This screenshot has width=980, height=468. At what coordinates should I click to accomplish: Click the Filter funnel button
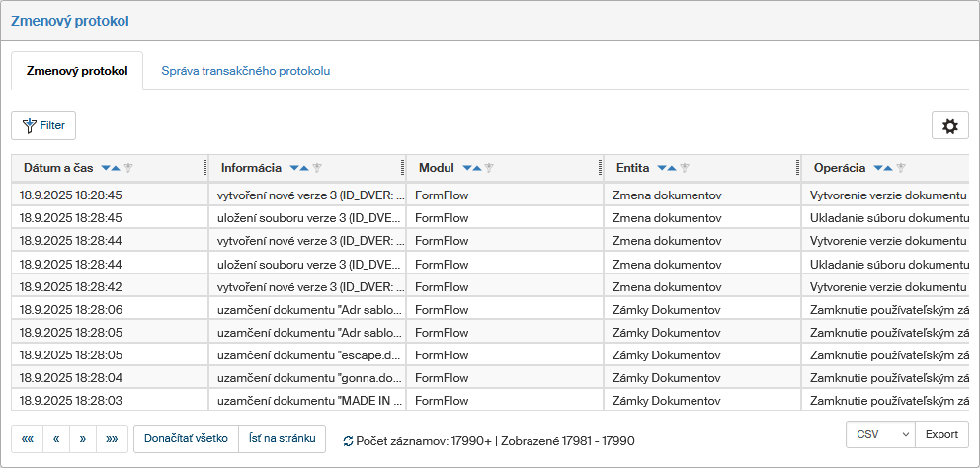point(43,125)
